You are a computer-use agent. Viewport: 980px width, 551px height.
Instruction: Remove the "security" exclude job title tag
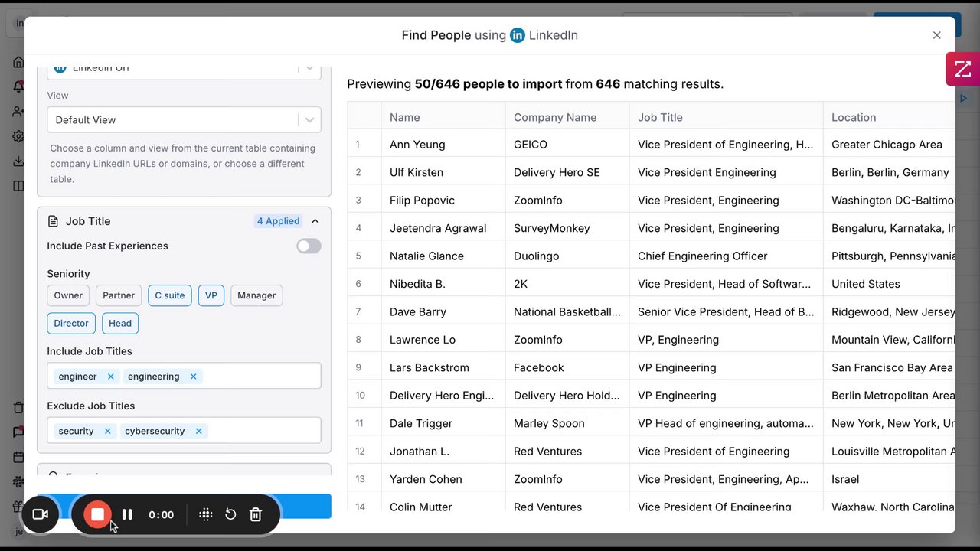point(108,431)
